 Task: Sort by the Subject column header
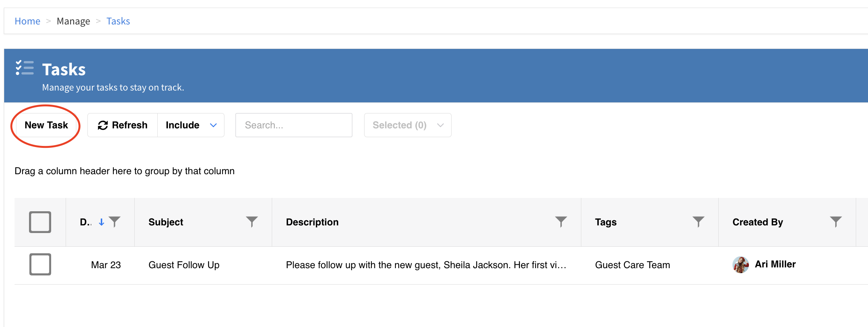166,222
